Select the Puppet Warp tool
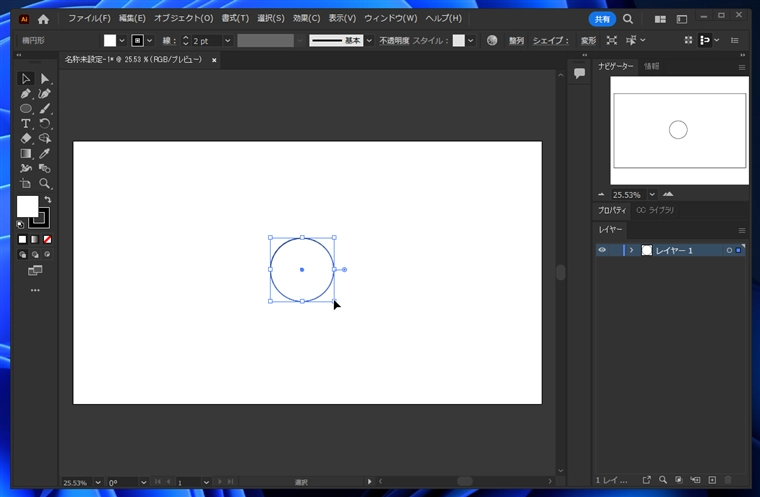 tap(25, 169)
